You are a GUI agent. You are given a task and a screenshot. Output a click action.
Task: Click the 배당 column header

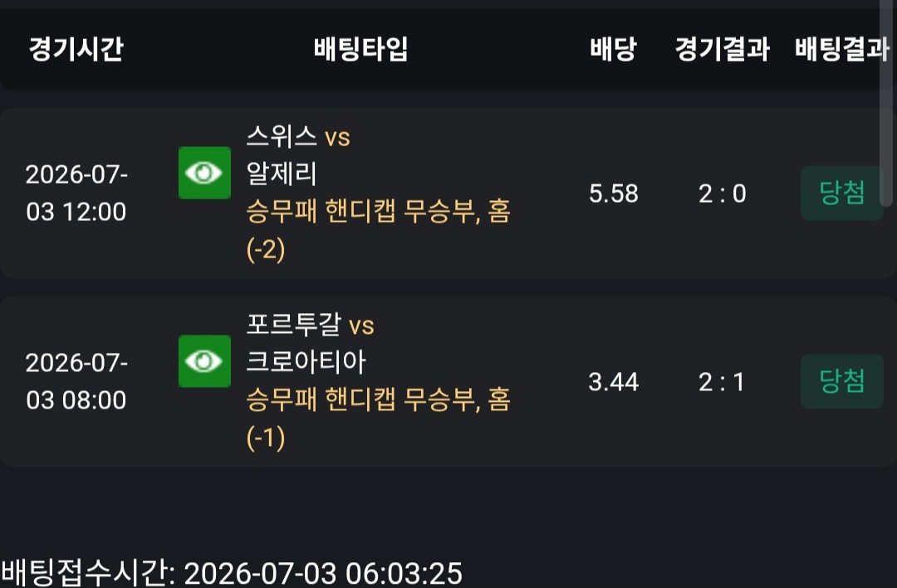pyautogui.click(x=613, y=49)
